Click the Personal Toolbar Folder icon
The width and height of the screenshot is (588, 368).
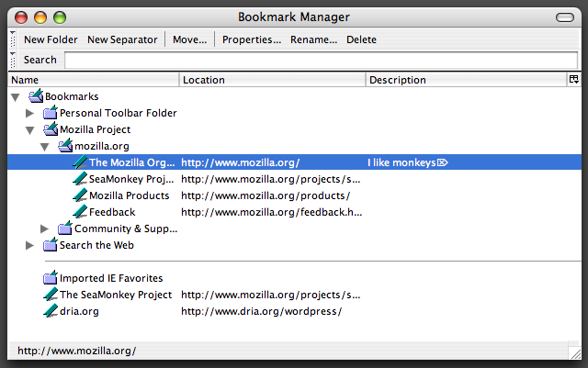(51, 113)
